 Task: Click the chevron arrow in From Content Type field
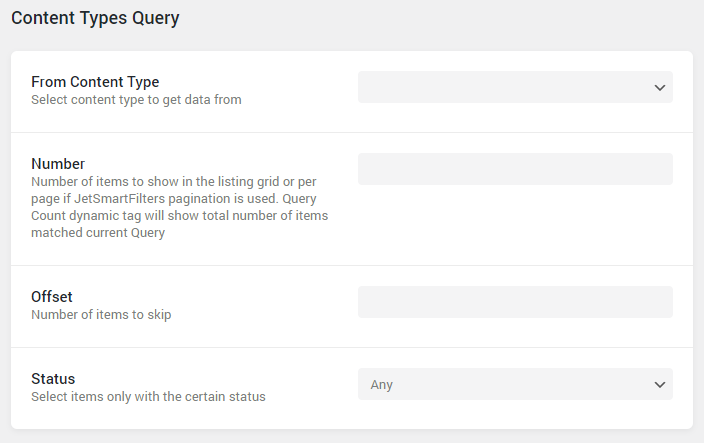tap(659, 88)
